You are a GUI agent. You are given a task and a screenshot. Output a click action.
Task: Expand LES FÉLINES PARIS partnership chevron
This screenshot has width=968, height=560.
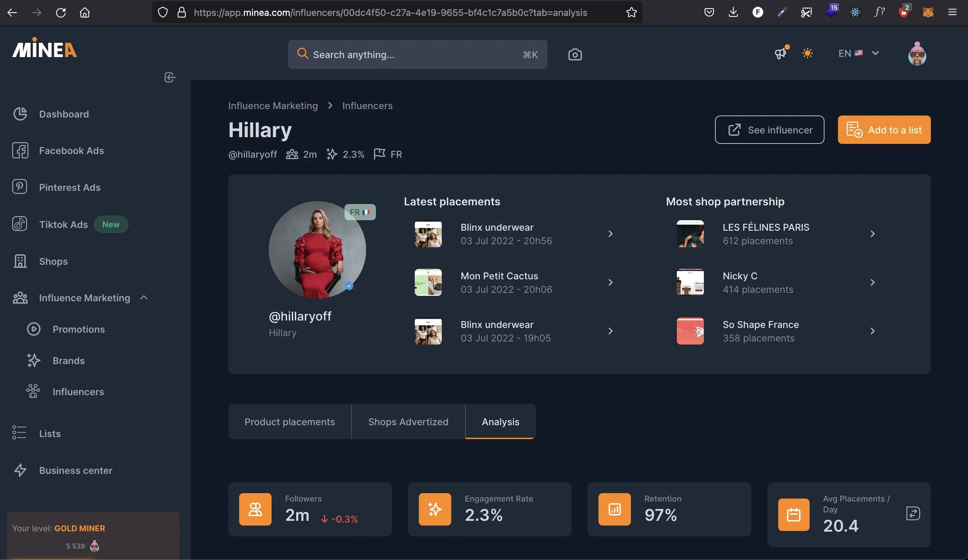[872, 233]
